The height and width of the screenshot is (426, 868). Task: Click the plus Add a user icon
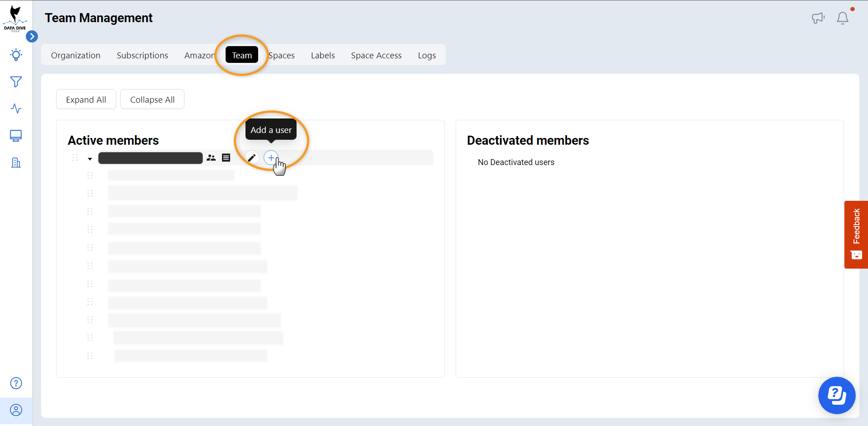point(271,158)
